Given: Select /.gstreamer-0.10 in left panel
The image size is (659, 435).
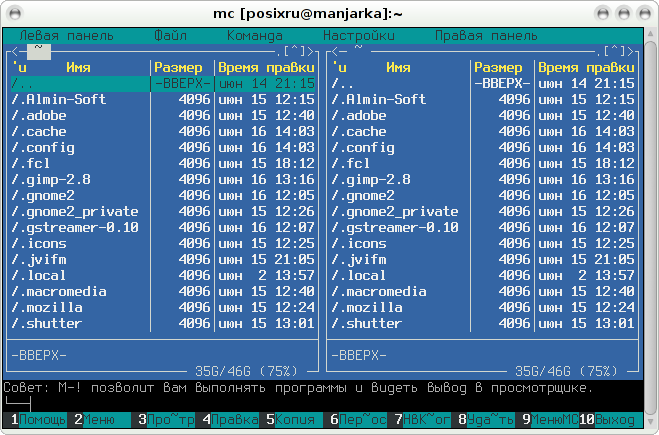Looking at the screenshot, I should tap(163, 227).
